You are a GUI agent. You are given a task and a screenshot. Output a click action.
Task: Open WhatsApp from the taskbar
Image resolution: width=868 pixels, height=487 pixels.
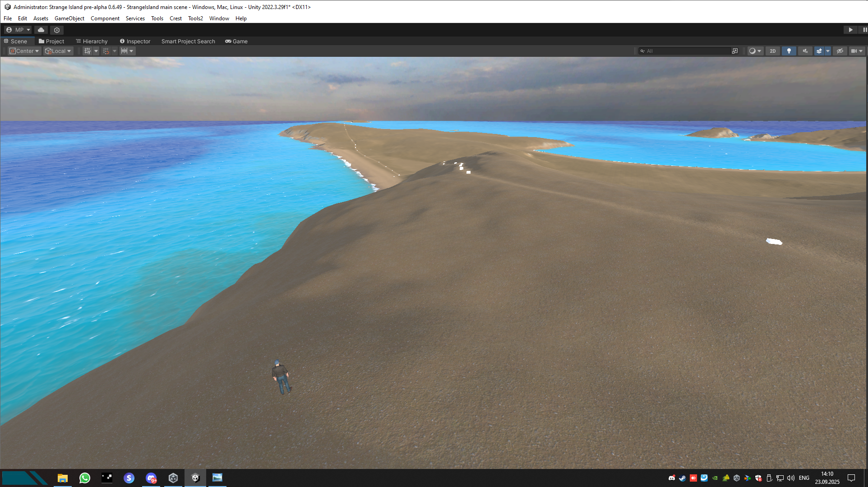[85, 478]
